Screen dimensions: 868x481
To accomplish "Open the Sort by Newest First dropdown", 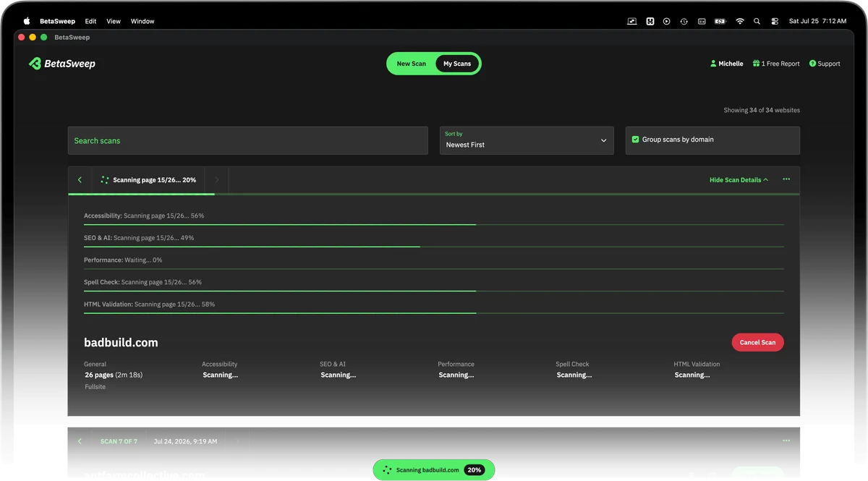I will 527,140.
